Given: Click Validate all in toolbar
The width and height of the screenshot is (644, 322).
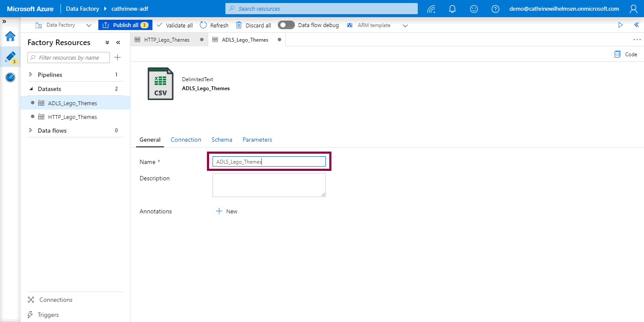Looking at the screenshot, I should pos(174,25).
